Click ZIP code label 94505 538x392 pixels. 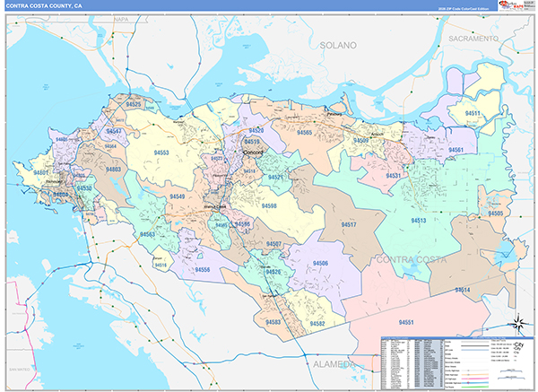(x=496, y=213)
